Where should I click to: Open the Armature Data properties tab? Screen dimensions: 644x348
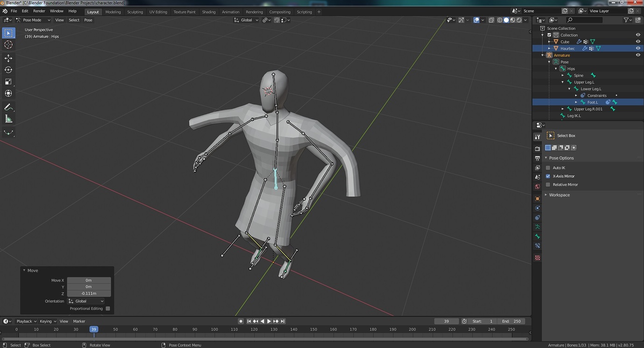tap(538, 227)
